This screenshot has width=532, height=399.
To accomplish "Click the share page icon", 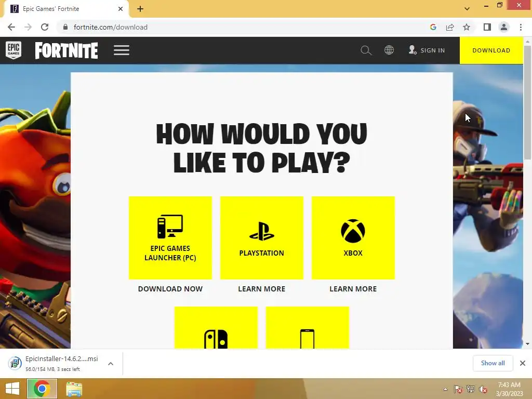I will tap(450, 27).
